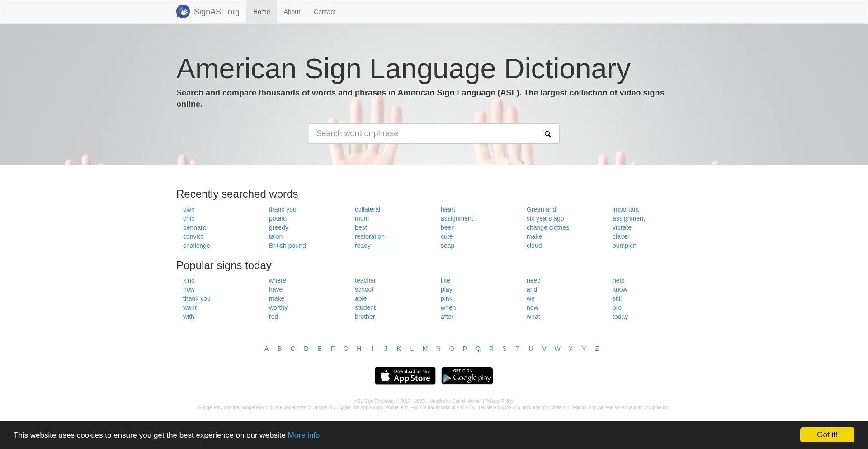Click the SignASL.org hand logo icon
Screen dimensions: 868x449
click(x=183, y=12)
